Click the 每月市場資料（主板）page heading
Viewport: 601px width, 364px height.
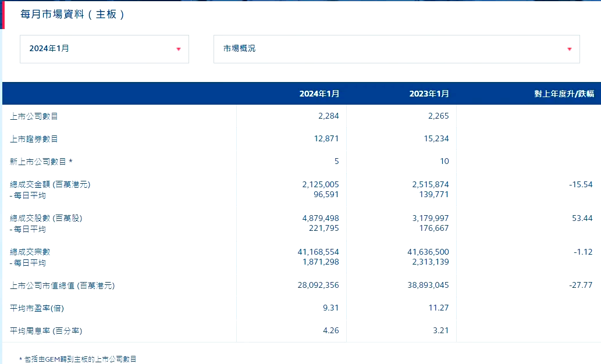[73, 15]
